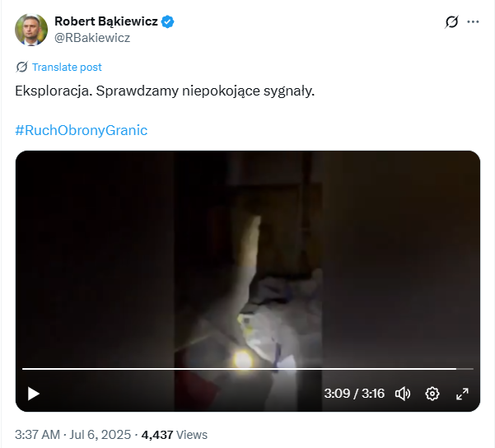The image size is (495, 448).
Task: Click the Translate post link
Action: 67,68
